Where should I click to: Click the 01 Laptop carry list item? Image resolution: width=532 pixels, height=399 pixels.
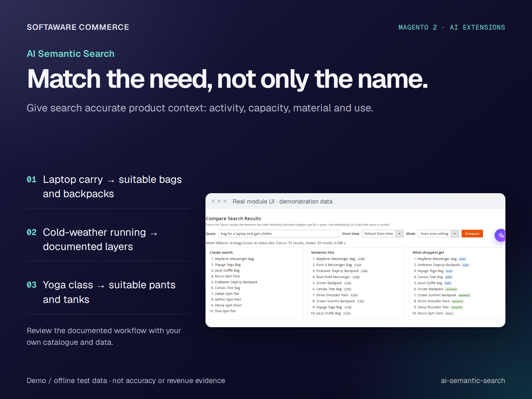coord(108,187)
